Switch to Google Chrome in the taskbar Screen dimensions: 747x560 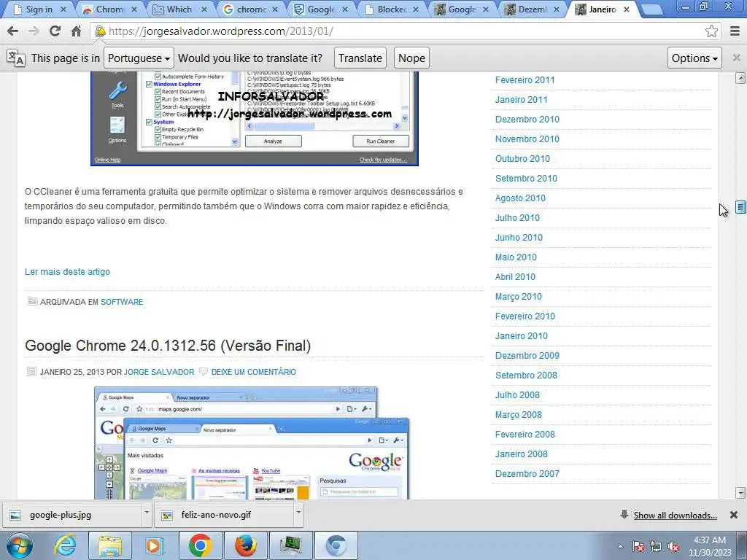200,545
